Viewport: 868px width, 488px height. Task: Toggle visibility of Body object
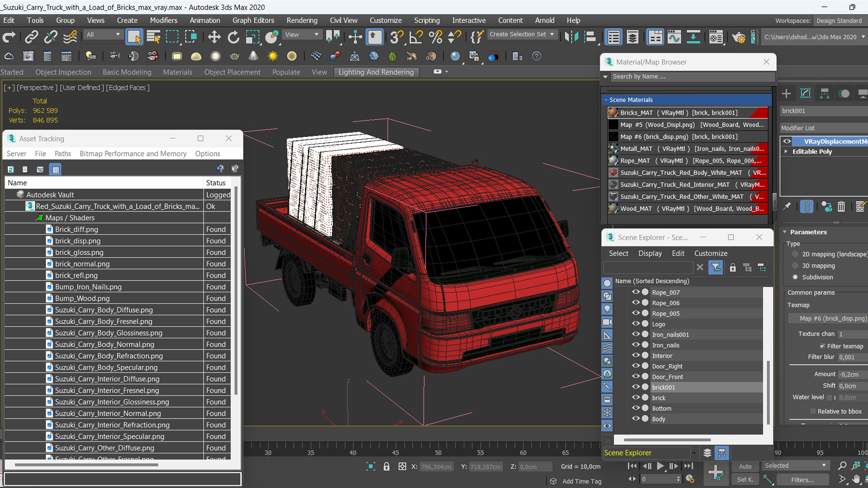click(636, 418)
